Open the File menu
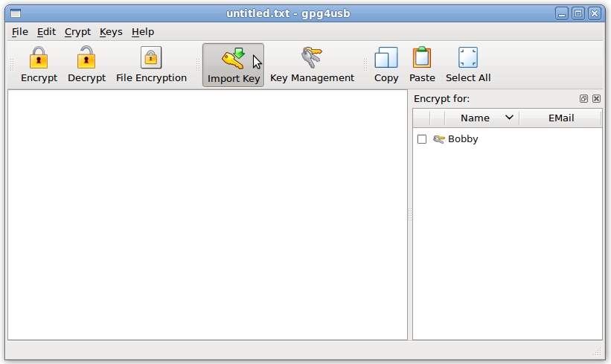 coord(20,32)
